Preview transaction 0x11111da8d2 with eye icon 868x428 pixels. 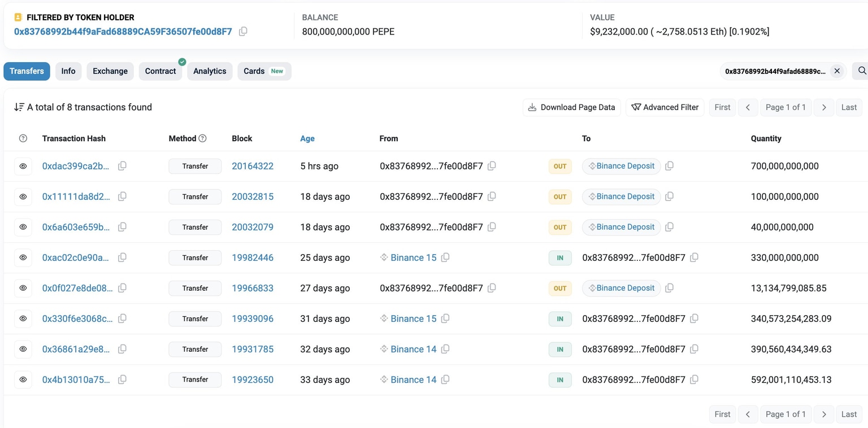click(23, 196)
